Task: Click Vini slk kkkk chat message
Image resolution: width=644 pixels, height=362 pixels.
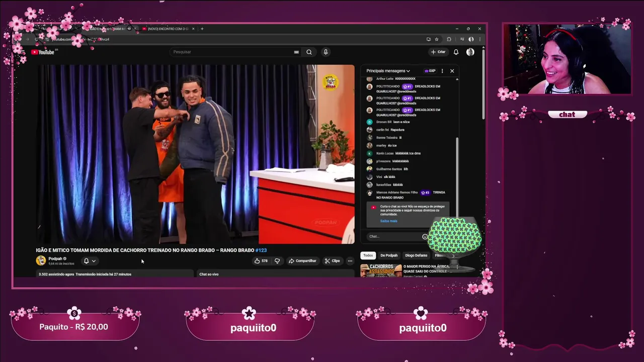Action: tap(410, 177)
